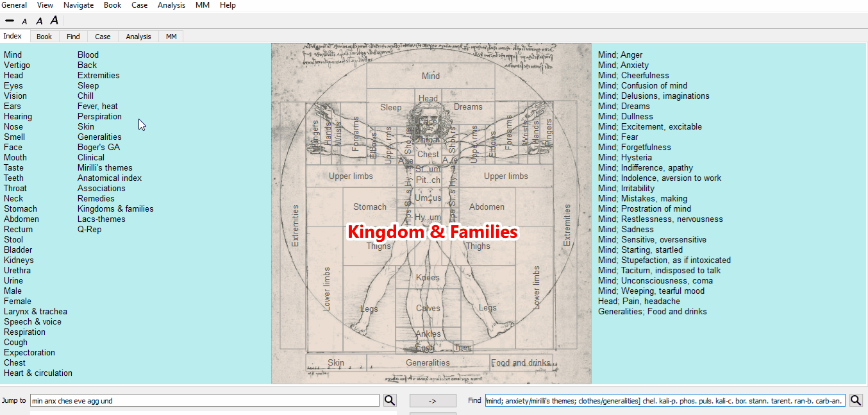
Task: Open the Kingdoms & families entry
Action: point(115,209)
